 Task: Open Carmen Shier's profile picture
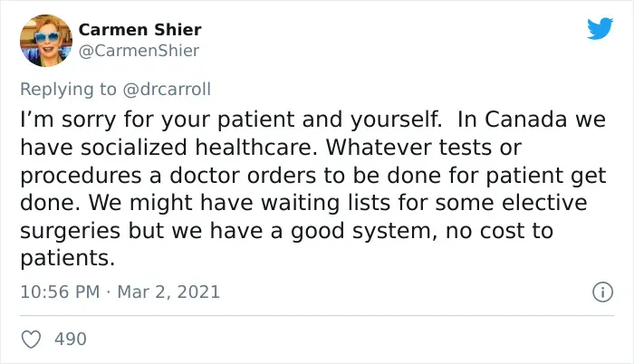click(46, 41)
